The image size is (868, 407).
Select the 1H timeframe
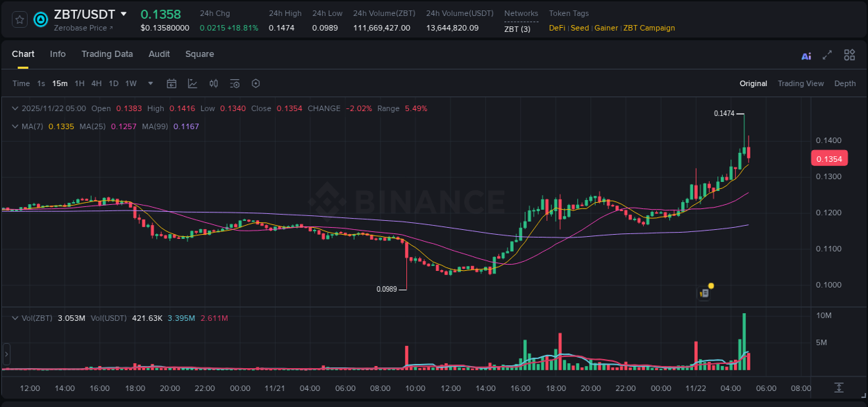click(x=80, y=83)
